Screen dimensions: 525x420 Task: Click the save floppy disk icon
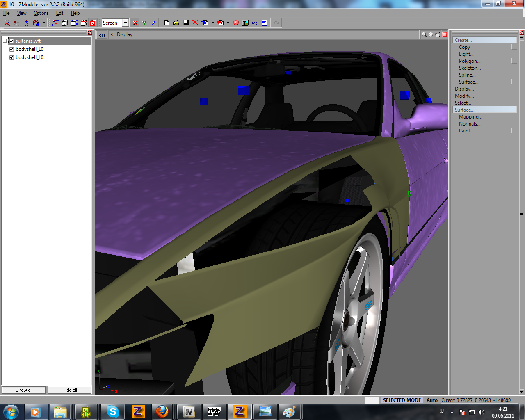coord(186,23)
